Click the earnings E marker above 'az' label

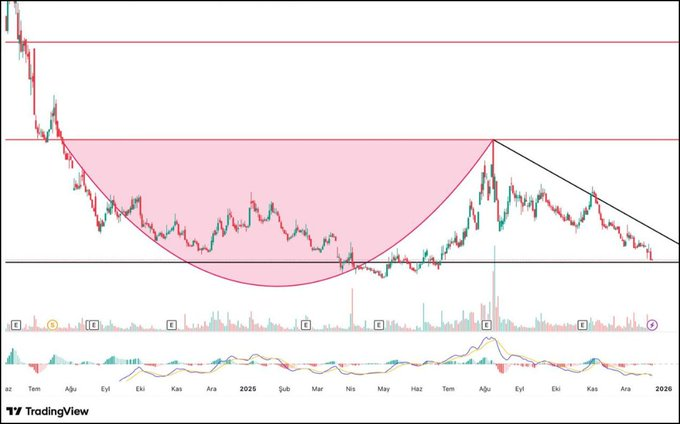pos(16,324)
